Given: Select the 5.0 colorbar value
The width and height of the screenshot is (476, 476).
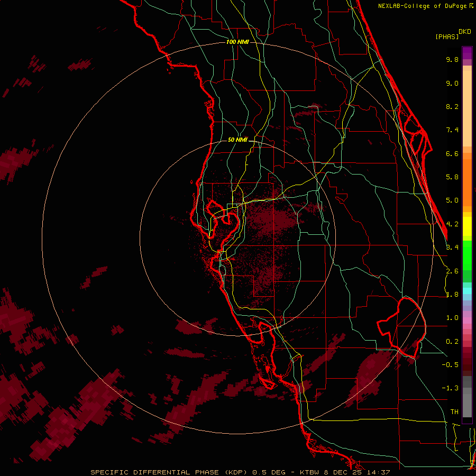Looking at the screenshot, I should (x=452, y=200).
